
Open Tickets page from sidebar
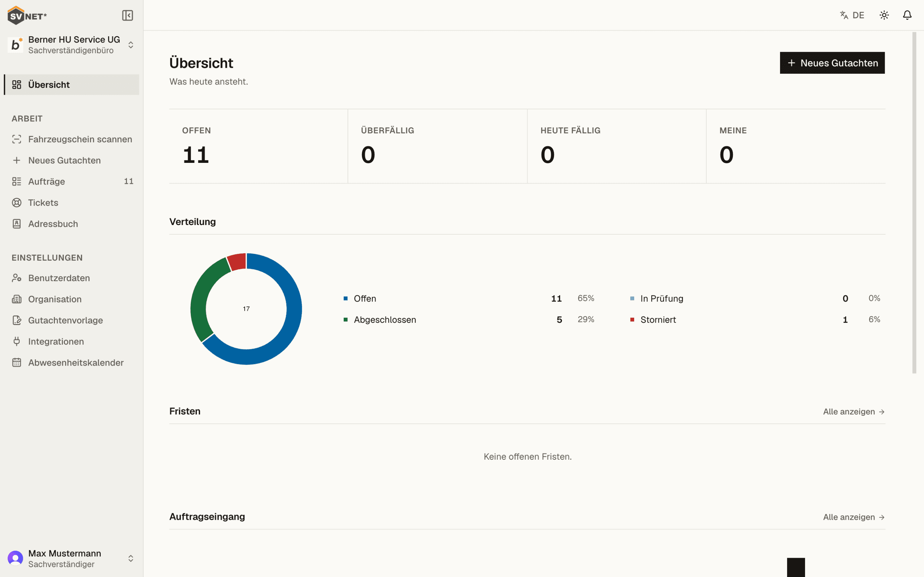[72, 203]
